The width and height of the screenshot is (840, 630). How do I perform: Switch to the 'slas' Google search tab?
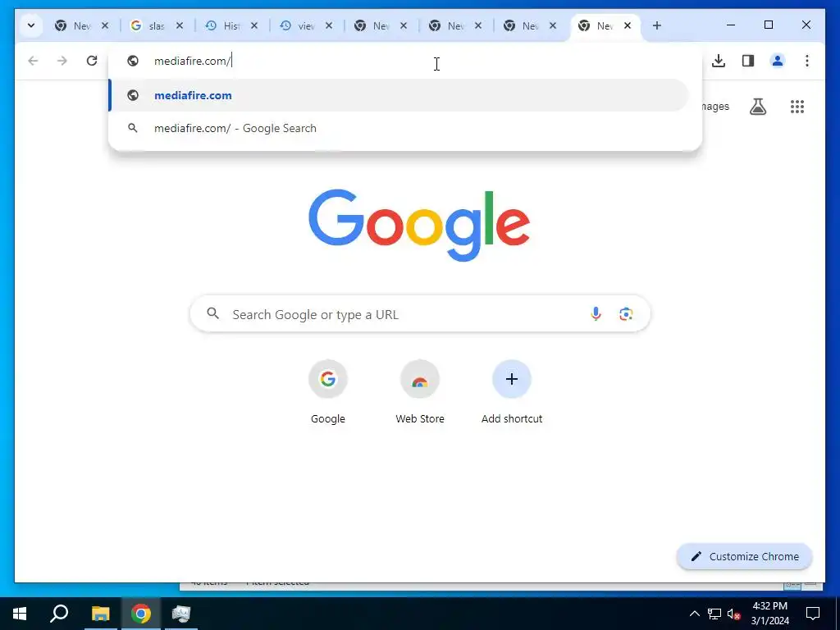coord(156,25)
